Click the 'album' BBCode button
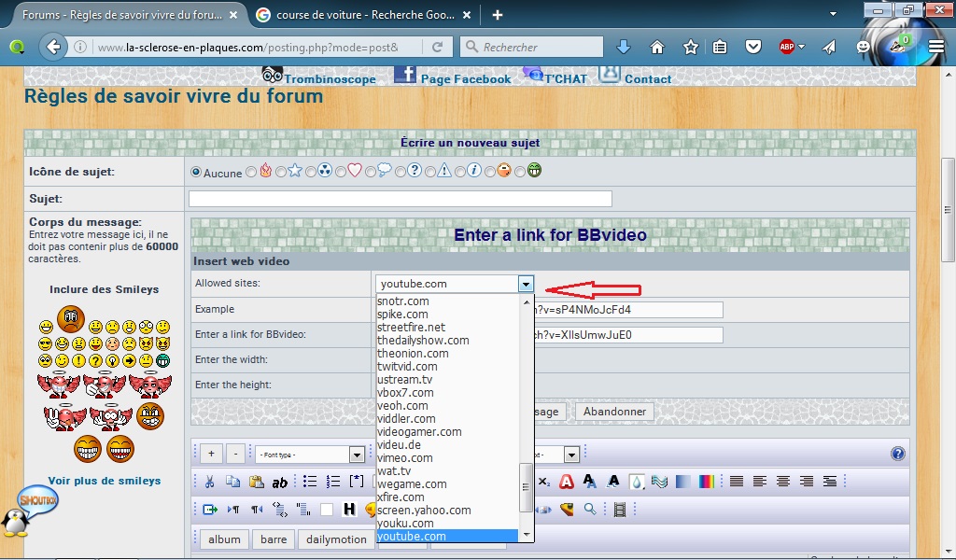The image size is (956, 560). [224, 539]
